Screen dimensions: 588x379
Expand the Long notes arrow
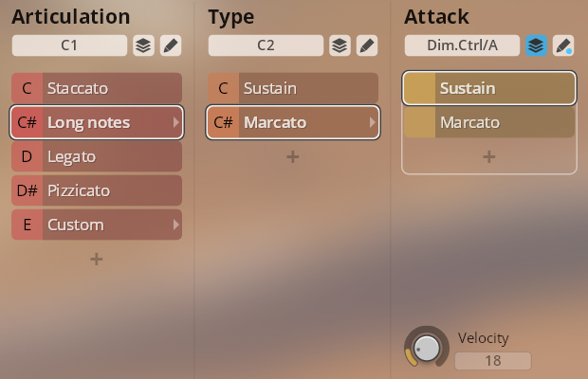175,122
